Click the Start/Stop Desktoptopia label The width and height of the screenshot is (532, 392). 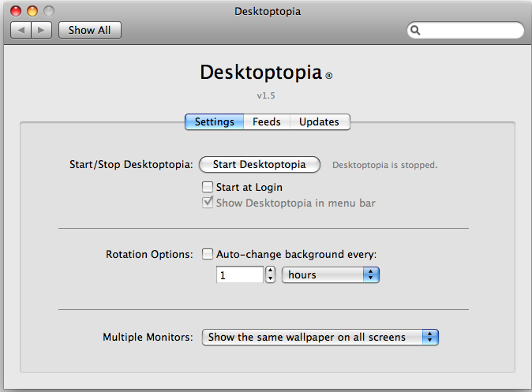click(x=131, y=165)
